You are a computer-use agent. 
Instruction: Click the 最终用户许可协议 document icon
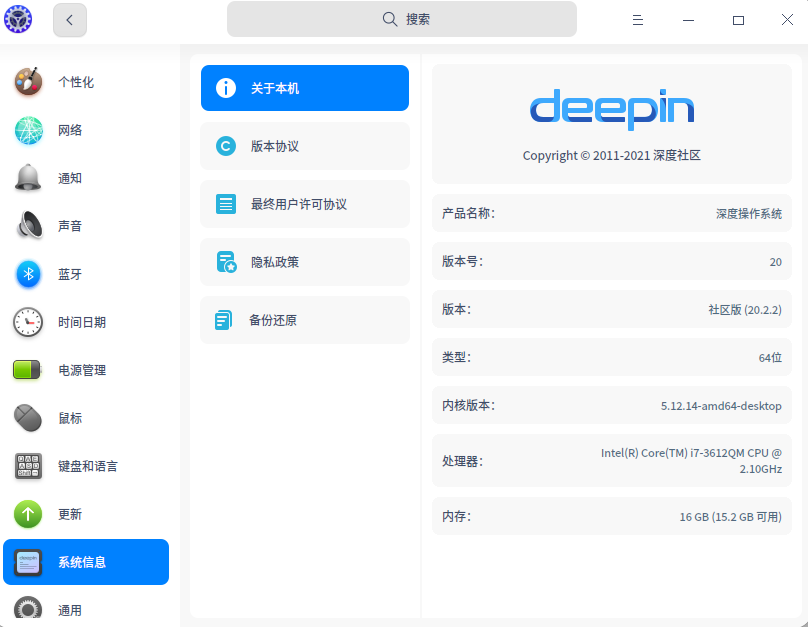tap(226, 204)
